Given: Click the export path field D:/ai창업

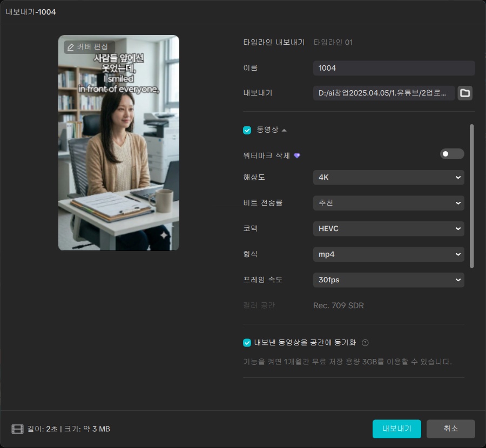Looking at the screenshot, I should (x=384, y=93).
